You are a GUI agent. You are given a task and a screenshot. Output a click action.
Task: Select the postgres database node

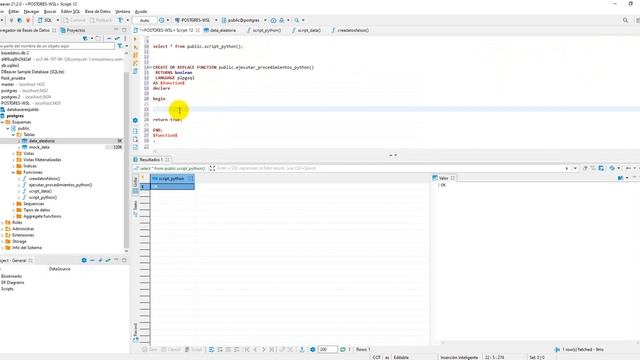point(15,116)
